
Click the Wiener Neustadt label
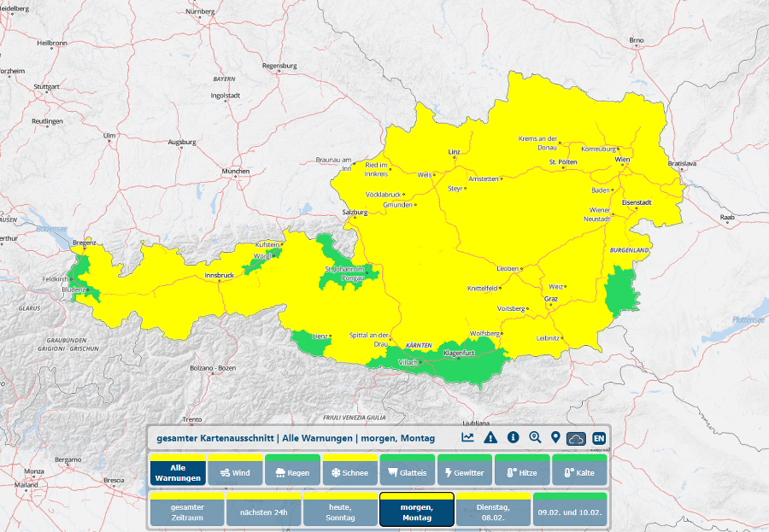tap(597, 214)
